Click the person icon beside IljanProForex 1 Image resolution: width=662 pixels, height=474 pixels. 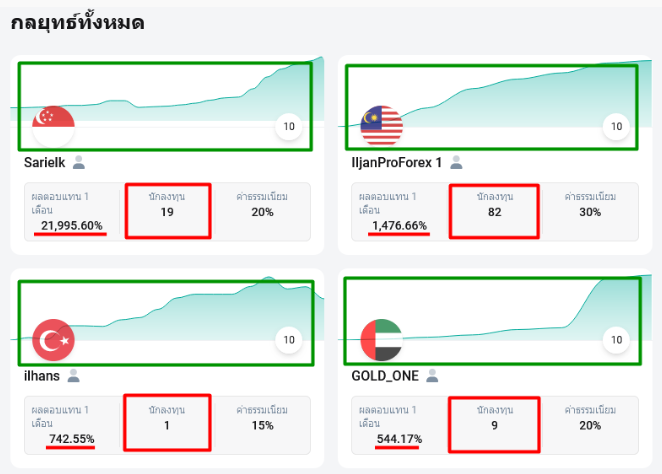pyautogui.click(x=456, y=162)
